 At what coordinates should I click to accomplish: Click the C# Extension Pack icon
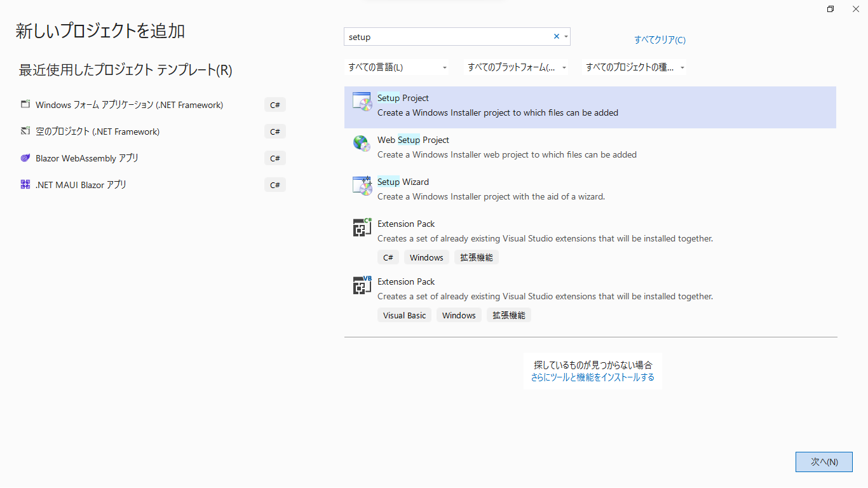362,227
